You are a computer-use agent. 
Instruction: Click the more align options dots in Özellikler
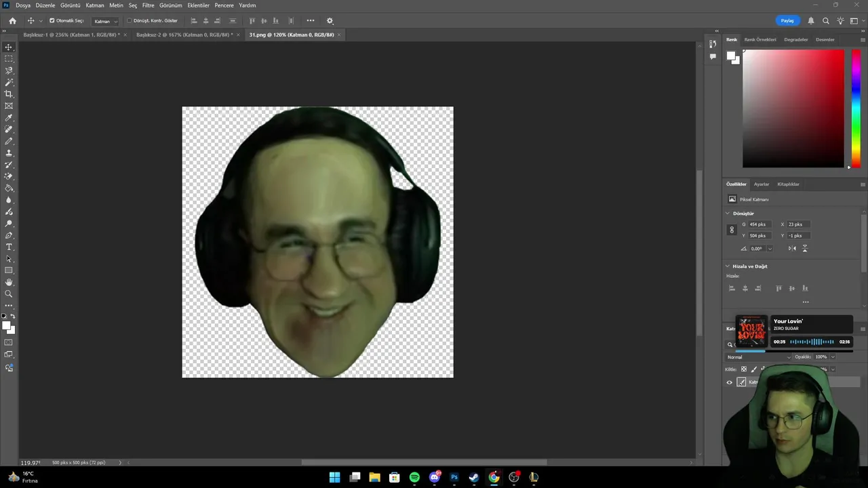(806, 302)
